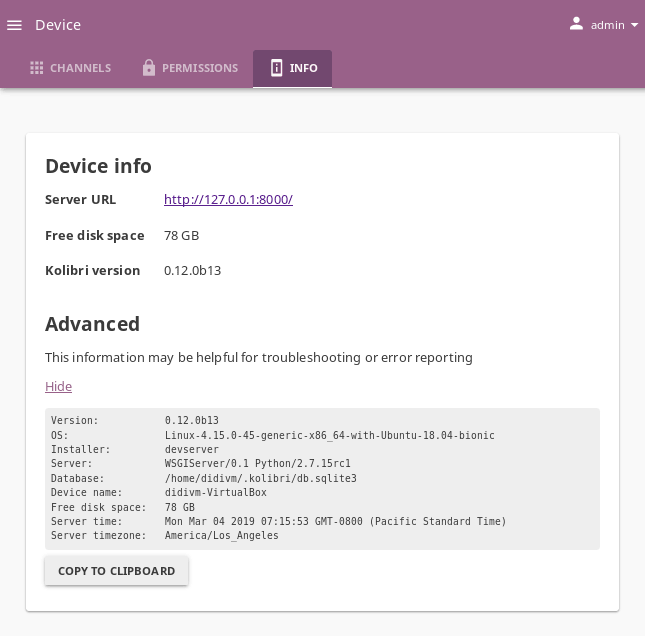Click the Channels grid icon

(37, 68)
